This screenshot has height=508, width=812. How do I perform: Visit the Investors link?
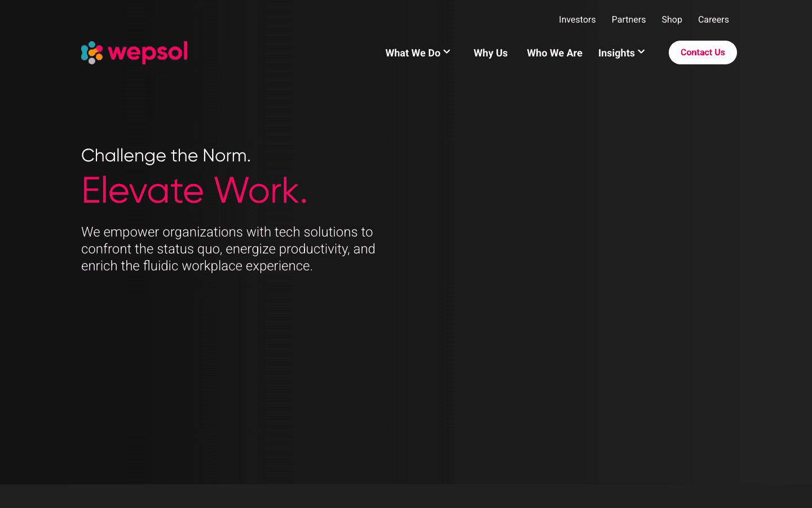577,20
